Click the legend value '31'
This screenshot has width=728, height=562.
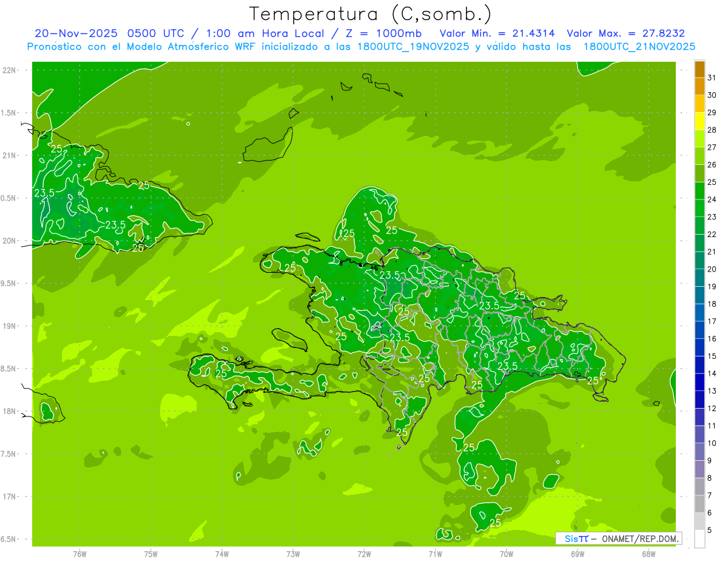pos(712,78)
